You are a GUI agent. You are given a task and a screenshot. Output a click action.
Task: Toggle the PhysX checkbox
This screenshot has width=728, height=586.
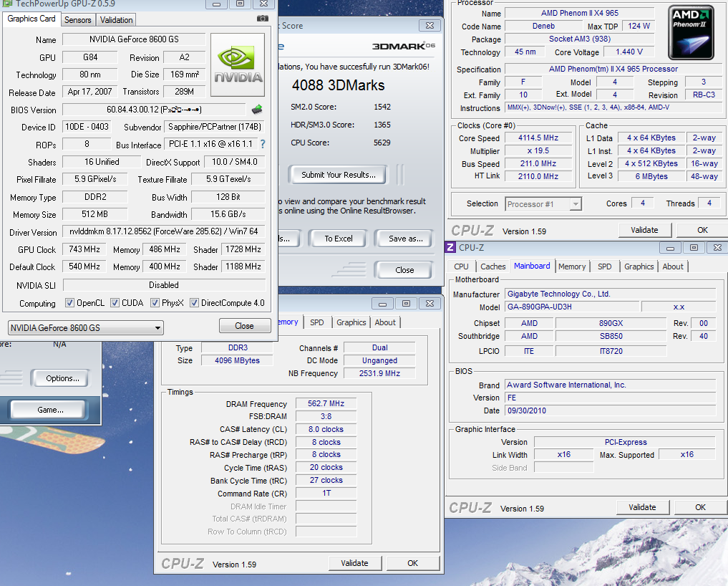(x=155, y=303)
